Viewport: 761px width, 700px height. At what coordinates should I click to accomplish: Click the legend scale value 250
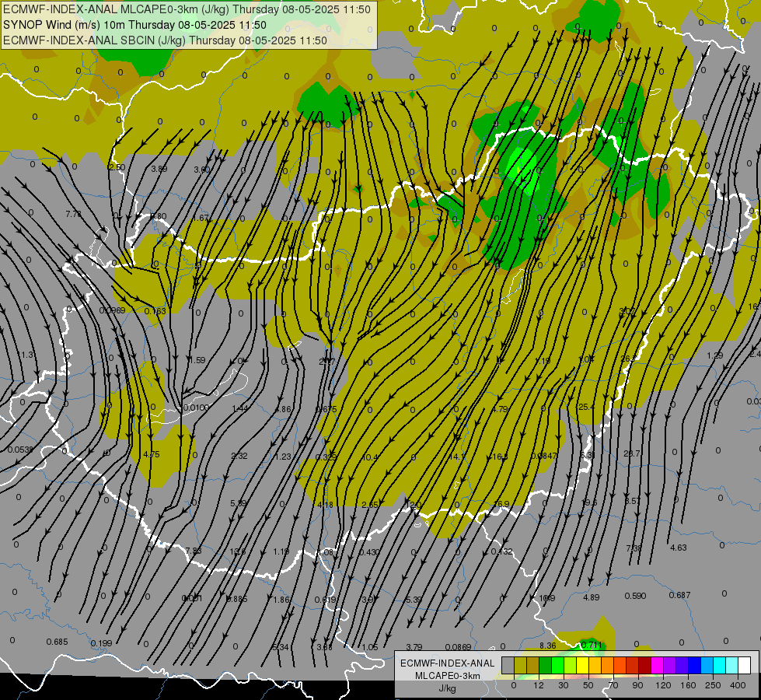pos(713,685)
